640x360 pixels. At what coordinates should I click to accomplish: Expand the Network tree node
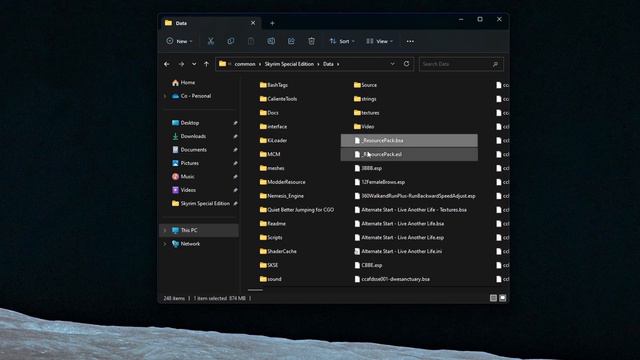click(x=165, y=244)
